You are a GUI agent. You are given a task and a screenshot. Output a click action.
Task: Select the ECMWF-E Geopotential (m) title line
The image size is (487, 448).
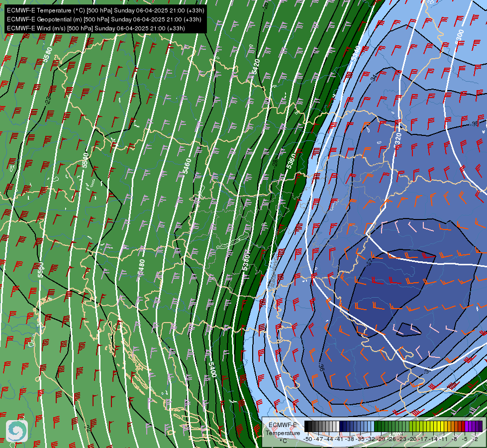pos(104,19)
